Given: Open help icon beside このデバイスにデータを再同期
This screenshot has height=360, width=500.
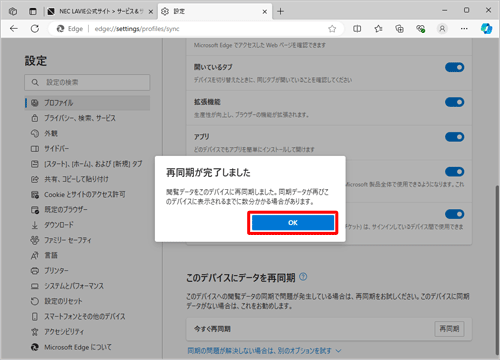Looking at the screenshot, I should click(303, 277).
